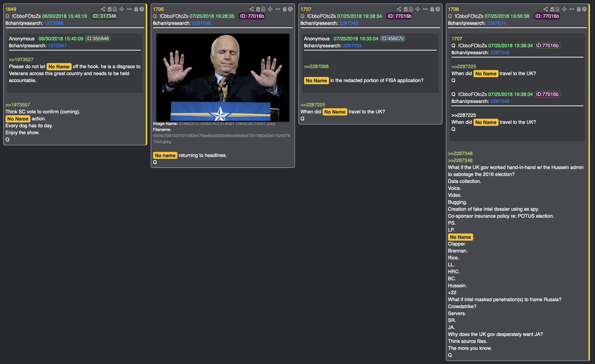Click the 'Think SC vote to confirm (coming).' line
This screenshot has height=364, width=595.
43,112
